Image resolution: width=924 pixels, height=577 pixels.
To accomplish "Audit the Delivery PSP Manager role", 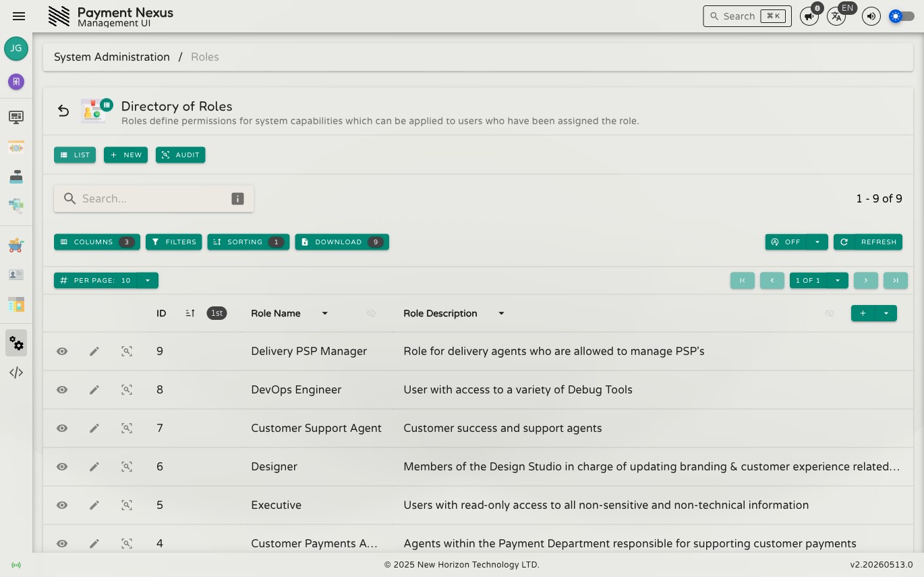I will [127, 352].
